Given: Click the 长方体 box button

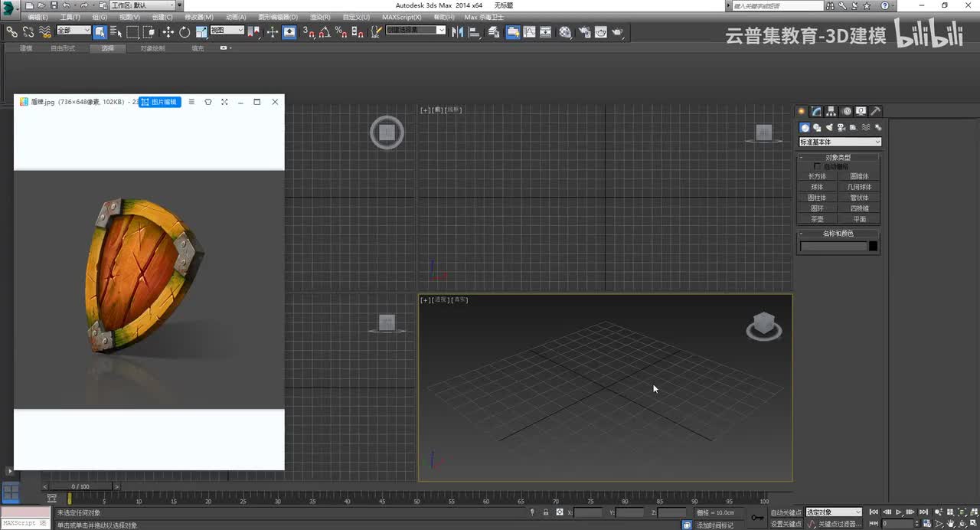Looking at the screenshot, I should pyautogui.click(x=817, y=176).
